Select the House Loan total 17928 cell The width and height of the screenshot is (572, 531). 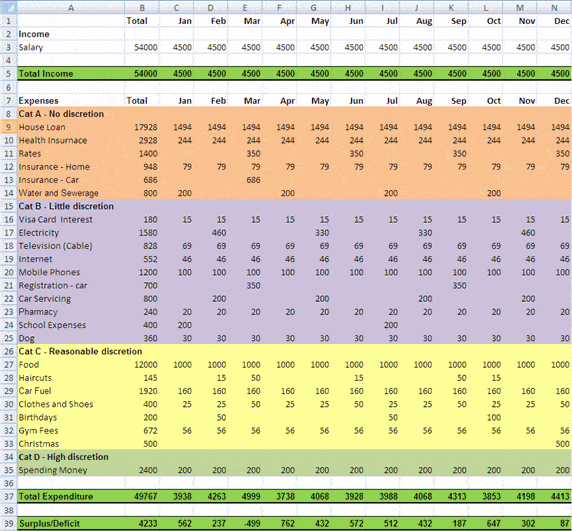click(142, 127)
